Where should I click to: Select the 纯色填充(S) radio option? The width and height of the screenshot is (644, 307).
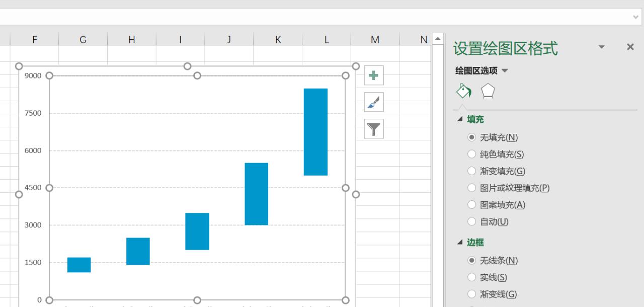coord(471,154)
